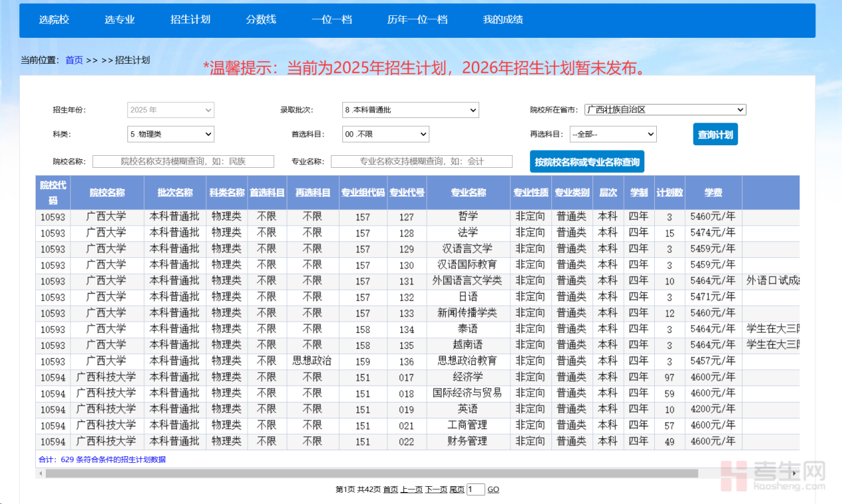Click the 专业代号 cell 136
Image resolution: width=842 pixels, height=504 pixels.
407,361
